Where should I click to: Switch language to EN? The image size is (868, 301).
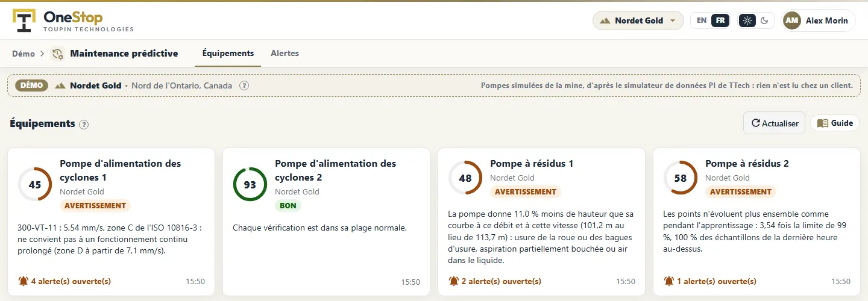(x=702, y=20)
